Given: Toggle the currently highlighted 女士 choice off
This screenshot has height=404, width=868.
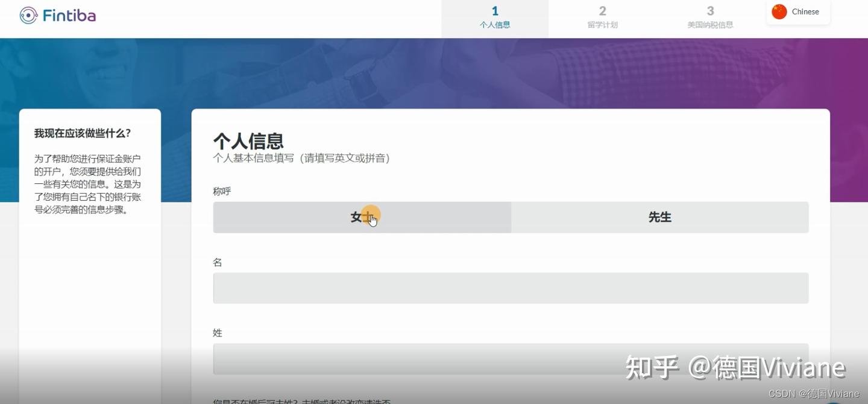Looking at the screenshot, I should (362, 217).
